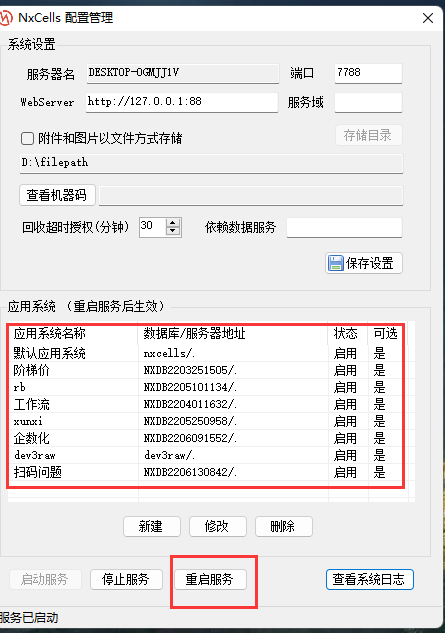Click the 停止服务 button

126,580
